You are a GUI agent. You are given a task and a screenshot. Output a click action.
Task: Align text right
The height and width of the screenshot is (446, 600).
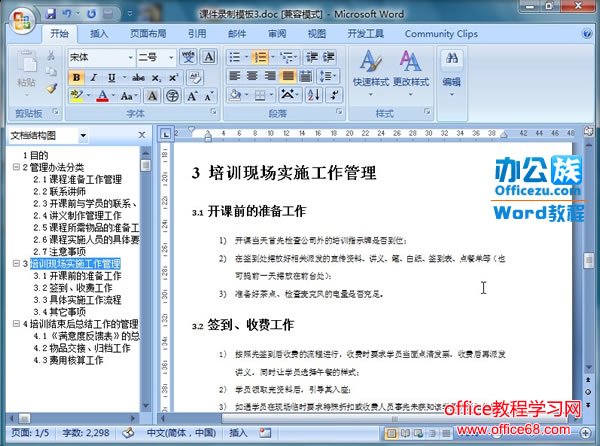coord(270,76)
